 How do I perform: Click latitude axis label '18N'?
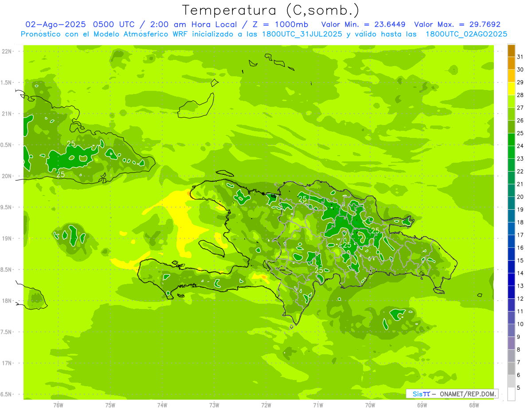coord(7,301)
